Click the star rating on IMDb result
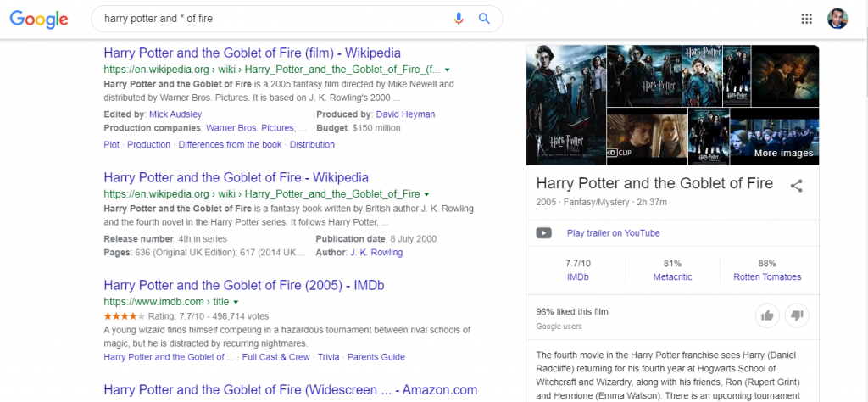Image resolution: width=868 pixels, height=402 pixels. [x=125, y=316]
